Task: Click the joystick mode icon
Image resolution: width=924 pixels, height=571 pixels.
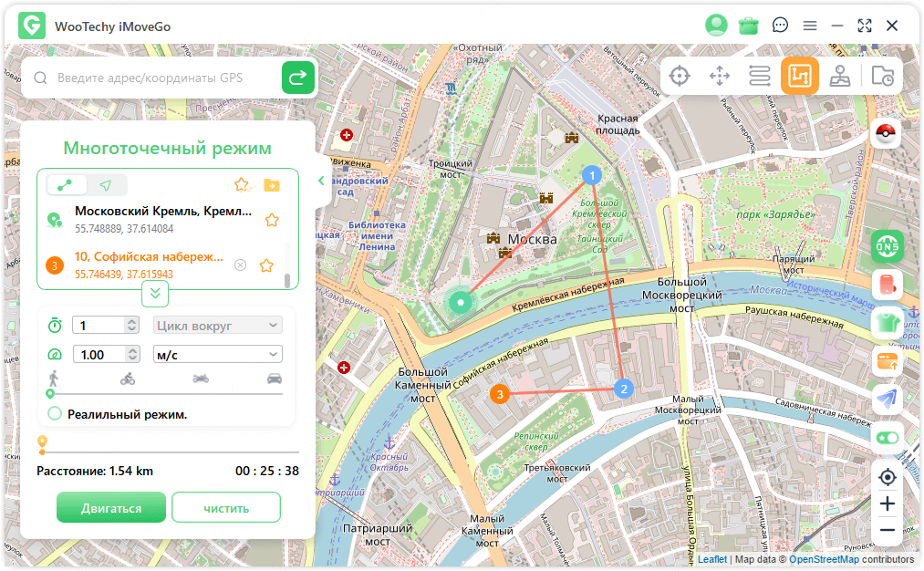Action: point(840,77)
